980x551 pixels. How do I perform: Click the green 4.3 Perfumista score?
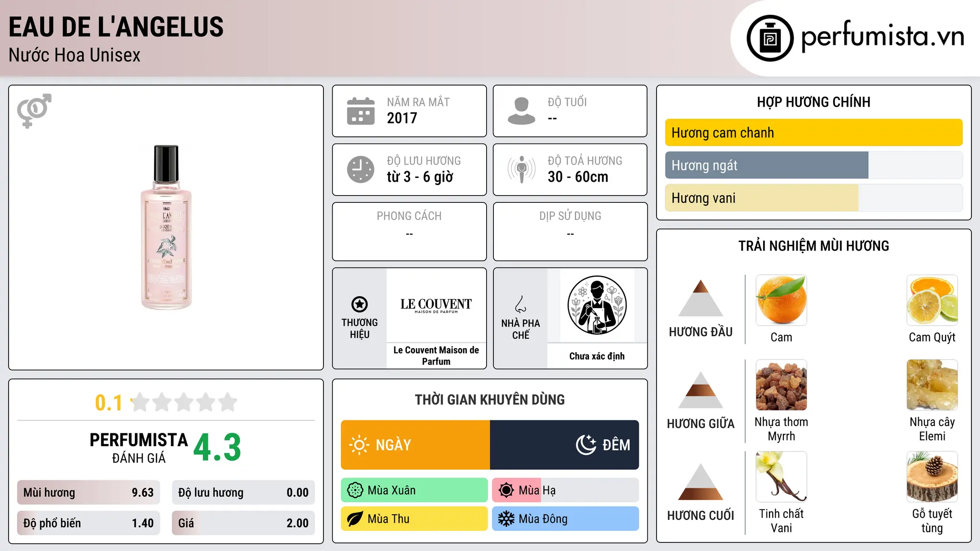pos(217,448)
